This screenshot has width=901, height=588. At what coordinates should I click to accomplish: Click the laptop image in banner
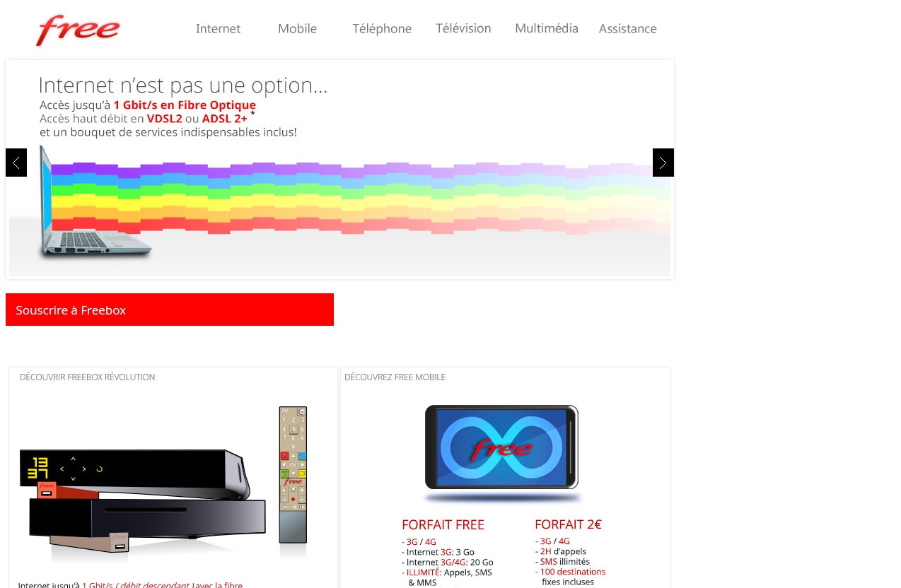click(95, 201)
